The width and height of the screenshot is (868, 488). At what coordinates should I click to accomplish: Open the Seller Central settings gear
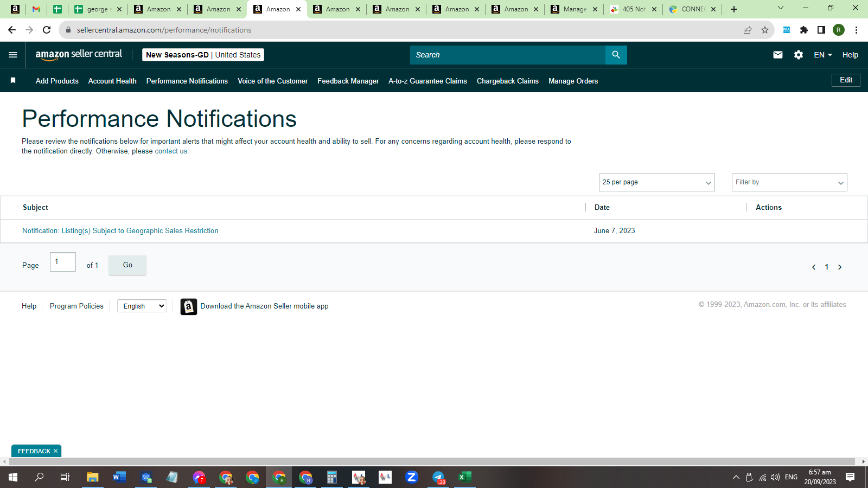(799, 55)
